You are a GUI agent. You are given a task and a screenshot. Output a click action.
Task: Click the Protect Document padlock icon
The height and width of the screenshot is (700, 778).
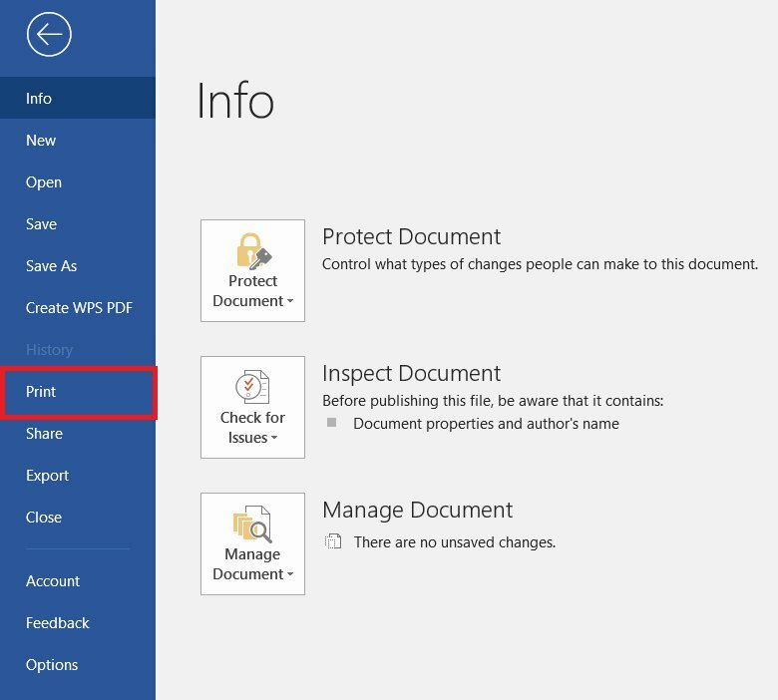(252, 252)
